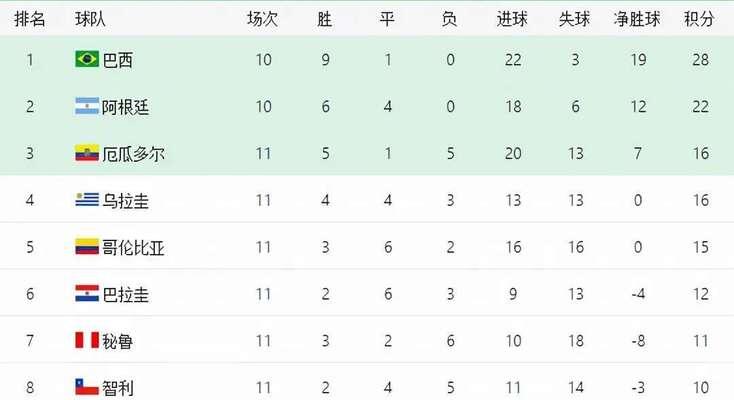Click Brazil's points value 28
Viewport: 734px width, 400px height.
(700, 59)
